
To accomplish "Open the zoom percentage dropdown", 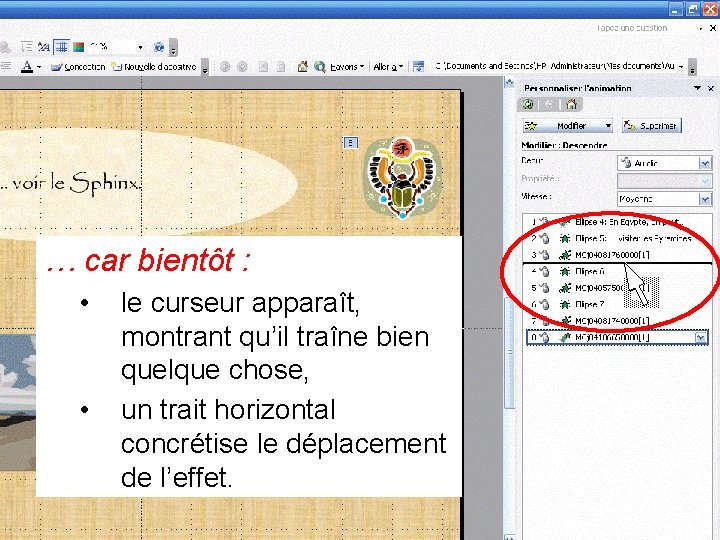I will pyautogui.click(x=141, y=47).
